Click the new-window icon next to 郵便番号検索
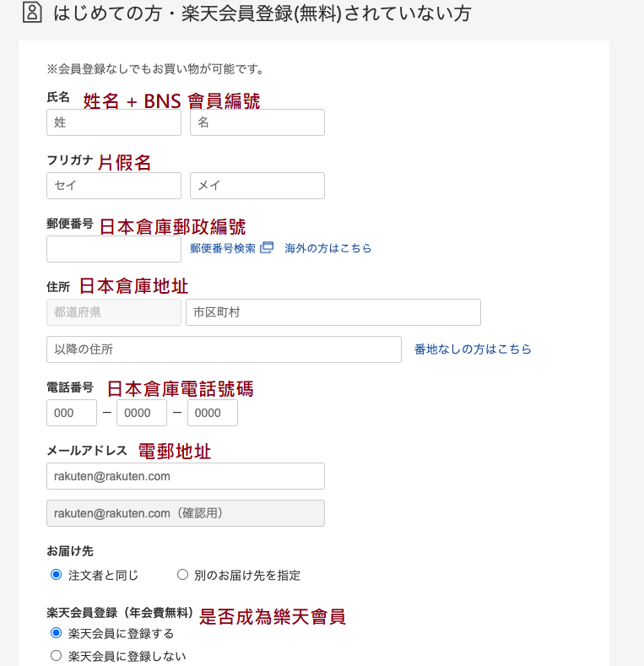This screenshot has width=644, height=666. pos(267,248)
